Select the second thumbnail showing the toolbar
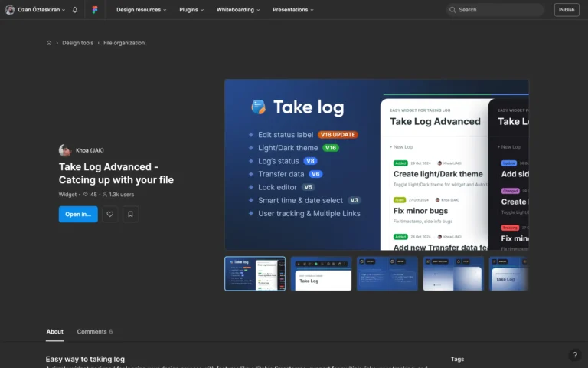Image resolution: width=588 pixels, height=368 pixels. click(x=321, y=274)
